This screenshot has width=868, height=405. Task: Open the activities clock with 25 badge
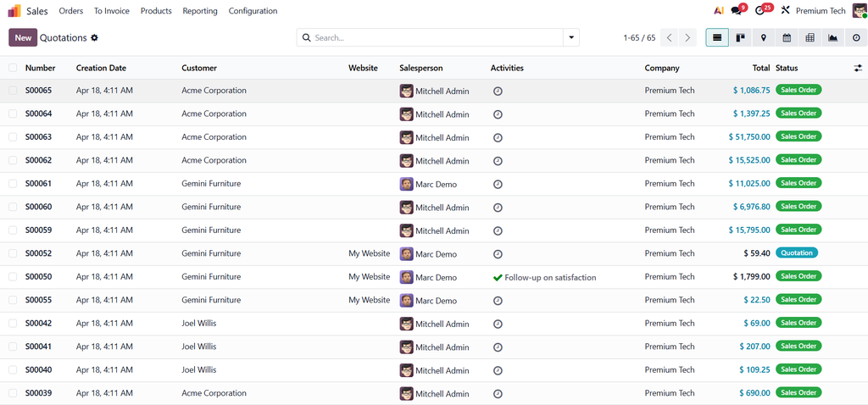[x=759, y=11]
